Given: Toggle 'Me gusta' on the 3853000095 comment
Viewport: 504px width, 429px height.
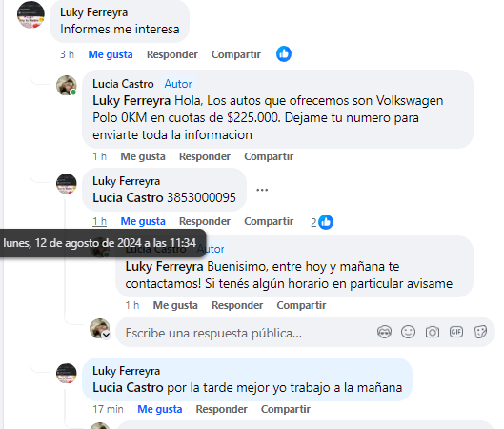Looking at the screenshot, I should pyautogui.click(x=143, y=221).
